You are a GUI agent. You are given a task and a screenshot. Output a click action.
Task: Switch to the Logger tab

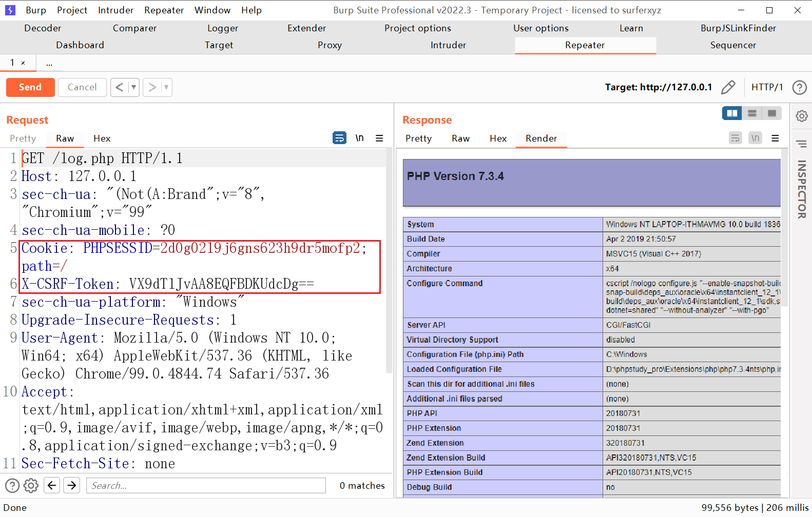pyautogui.click(x=223, y=28)
